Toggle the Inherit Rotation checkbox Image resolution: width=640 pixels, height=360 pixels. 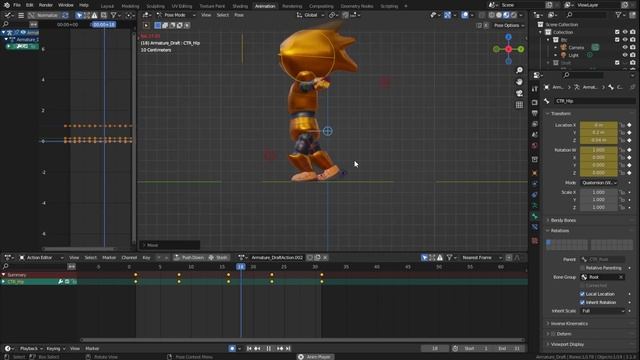pyautogui.click(x=582, y=302)
